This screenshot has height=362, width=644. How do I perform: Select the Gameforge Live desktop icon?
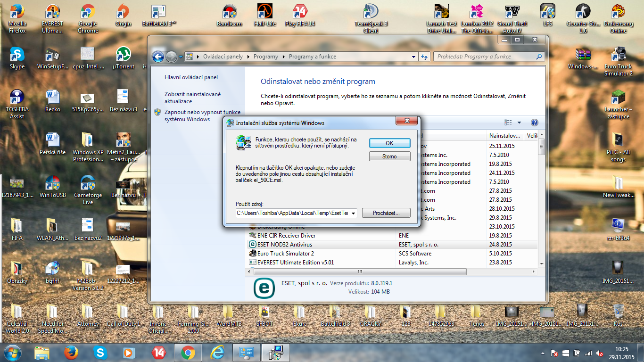click(88, 190)
